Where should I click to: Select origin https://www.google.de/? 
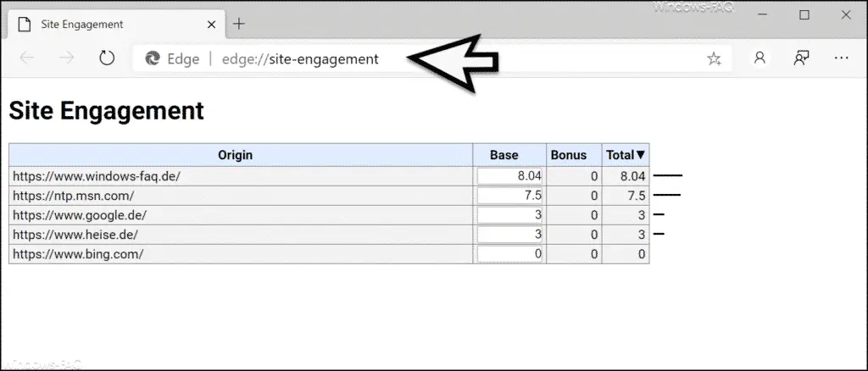pyautogui.click(x=79, y=215)
